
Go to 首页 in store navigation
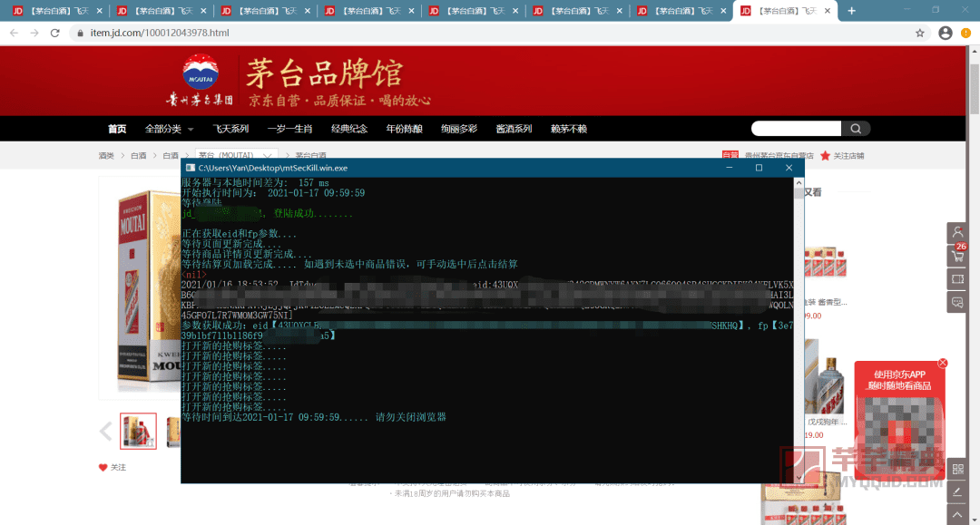coord(117,129)
